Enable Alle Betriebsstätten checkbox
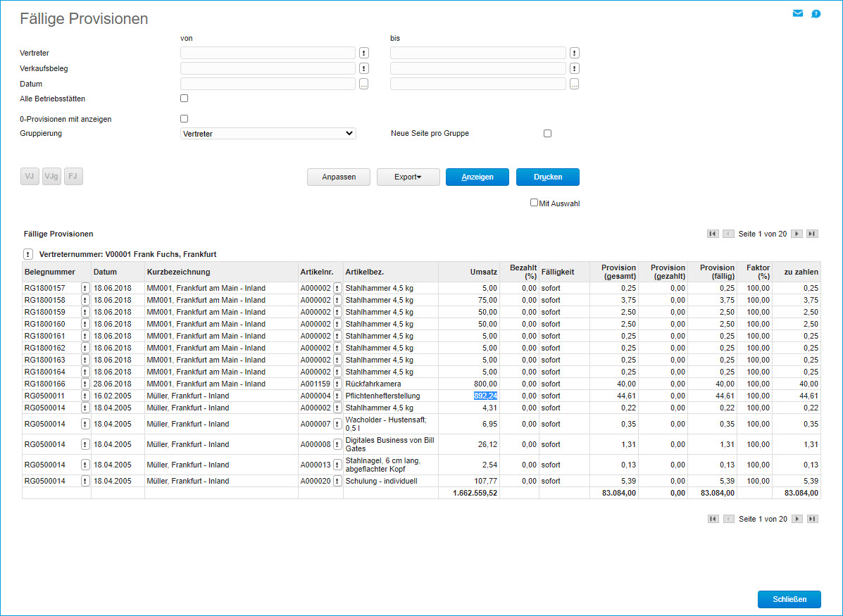The height and width of the screenshot is (616, 843). (185, 99)
